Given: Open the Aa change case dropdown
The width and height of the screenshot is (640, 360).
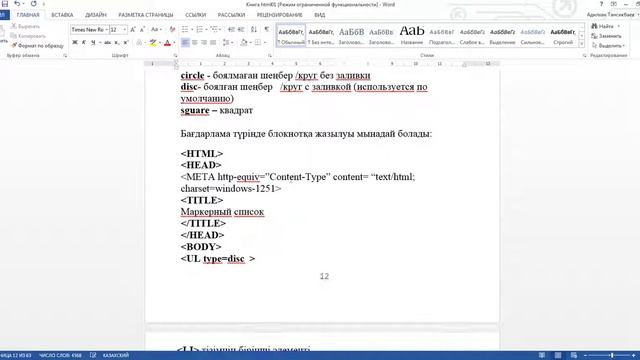Looking at the screenshot, I should point(156,30).
